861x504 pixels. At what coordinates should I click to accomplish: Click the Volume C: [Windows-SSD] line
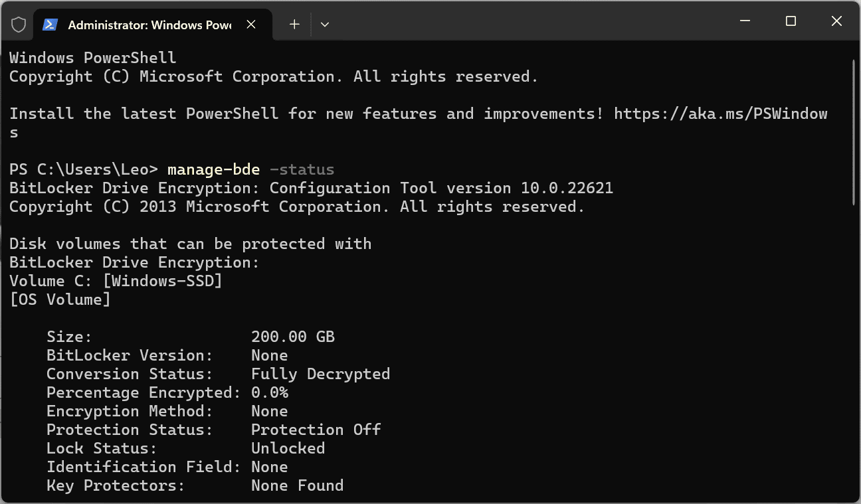[x=116, y=281]
